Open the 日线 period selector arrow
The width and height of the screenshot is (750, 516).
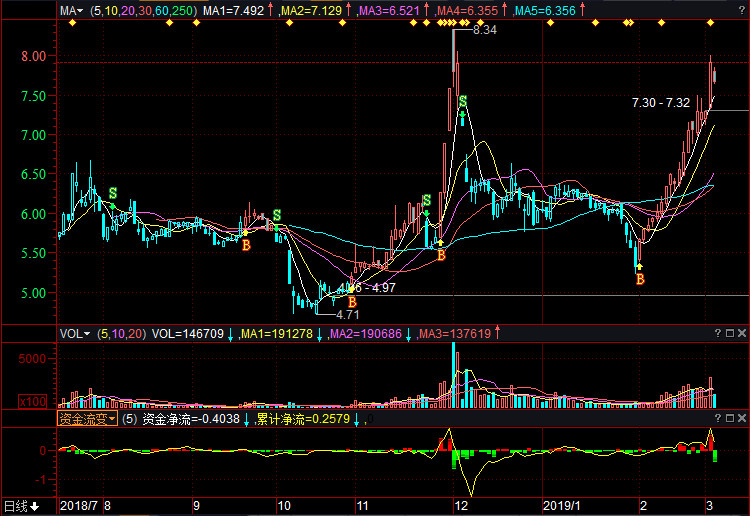[x=35, y=506]
